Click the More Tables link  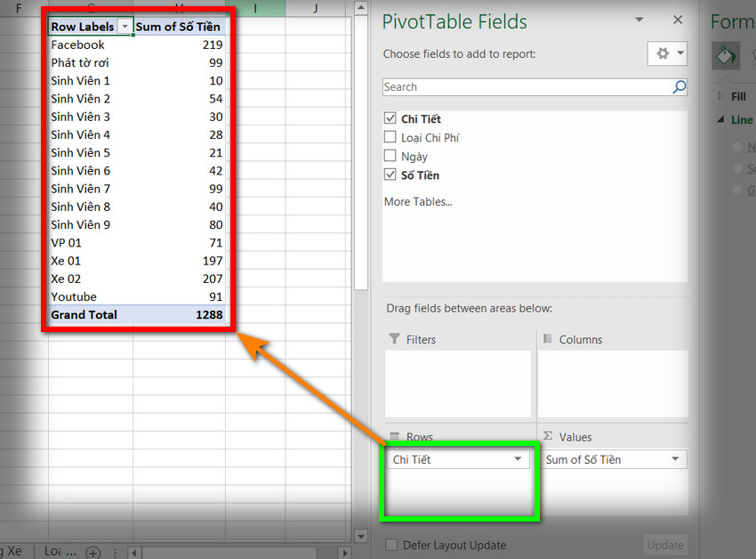pyautogui.click(x=418, y=202)
